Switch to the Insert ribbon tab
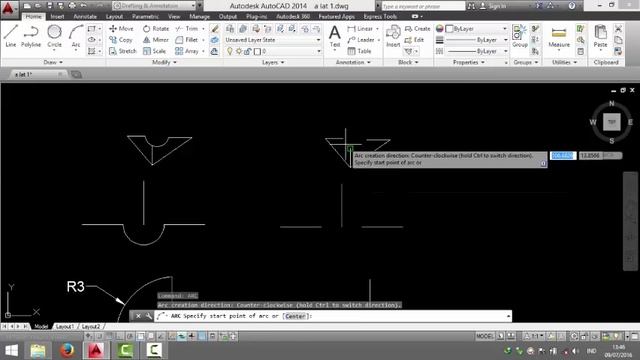The image size is (640, 360). point(57,17)
